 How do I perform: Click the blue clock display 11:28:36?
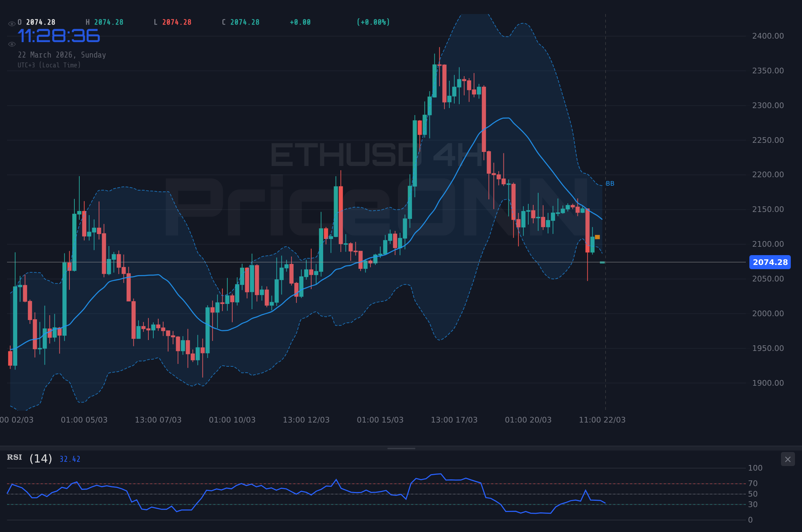[59, 35]
